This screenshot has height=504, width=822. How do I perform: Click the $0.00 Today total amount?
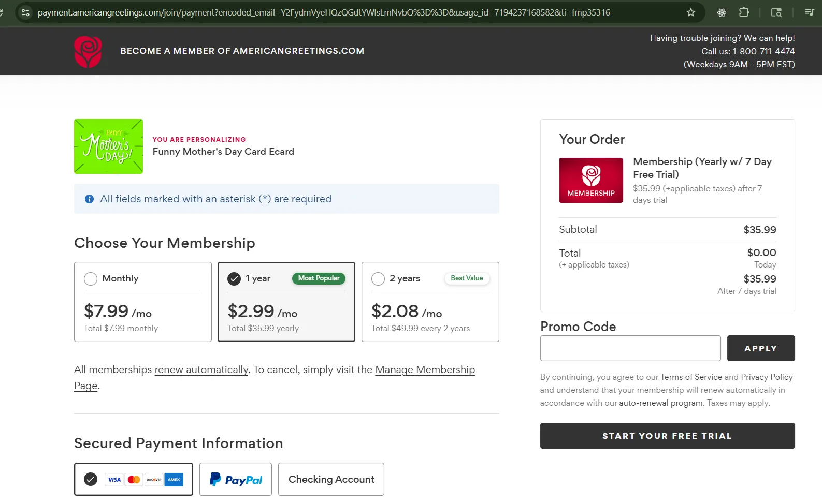761,253
